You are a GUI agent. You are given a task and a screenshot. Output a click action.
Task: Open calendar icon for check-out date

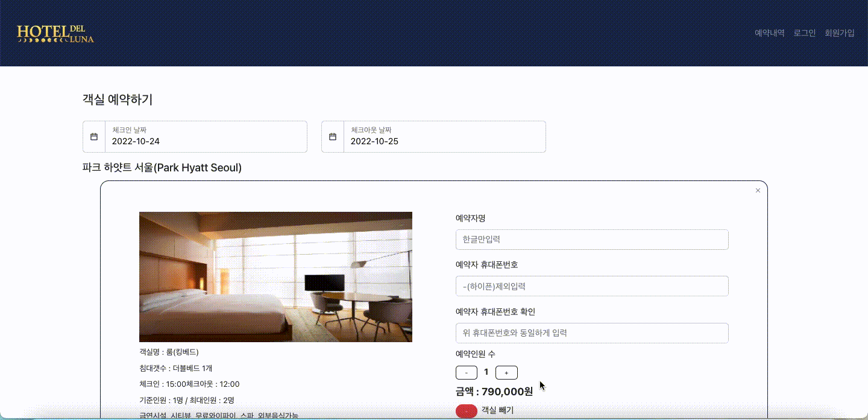tap(333, 137)
